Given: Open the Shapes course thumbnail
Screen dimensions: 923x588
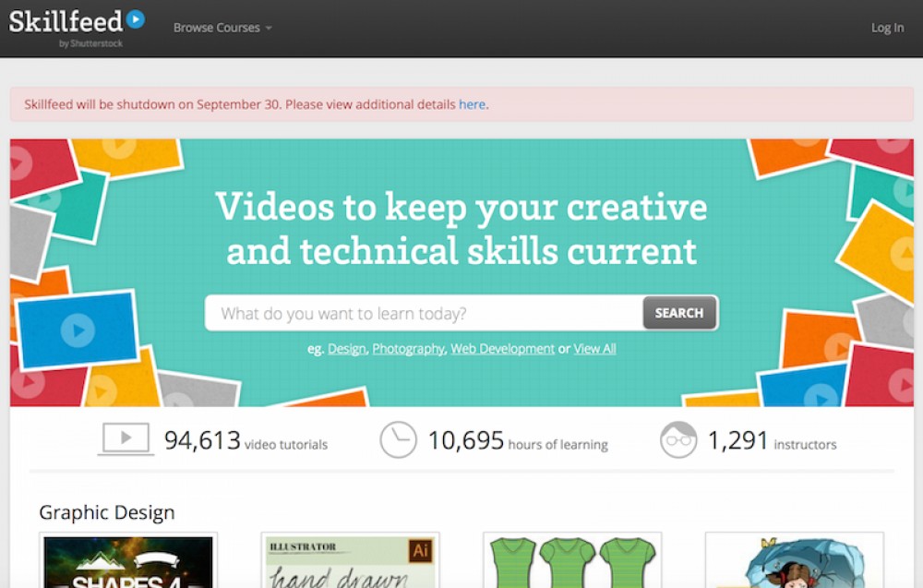Looking at the screenshot, I should (x=128, y=561).
